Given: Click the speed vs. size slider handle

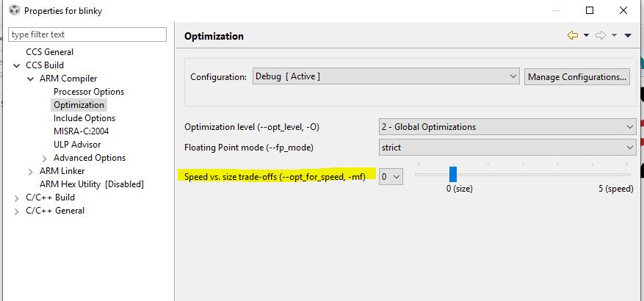Looking at the screenshot, I should click(x=453, y=174).
